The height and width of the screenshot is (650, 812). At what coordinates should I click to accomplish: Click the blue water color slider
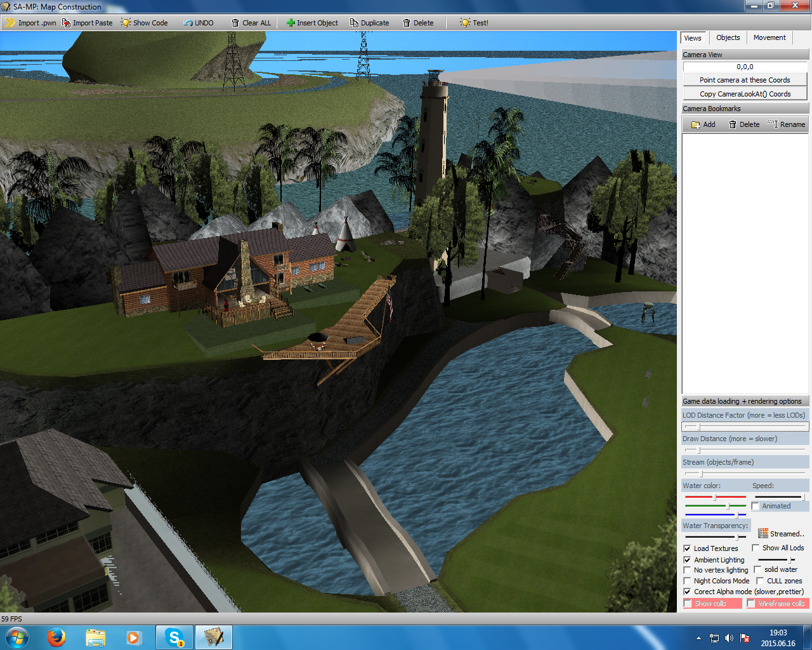click(716, 515)
